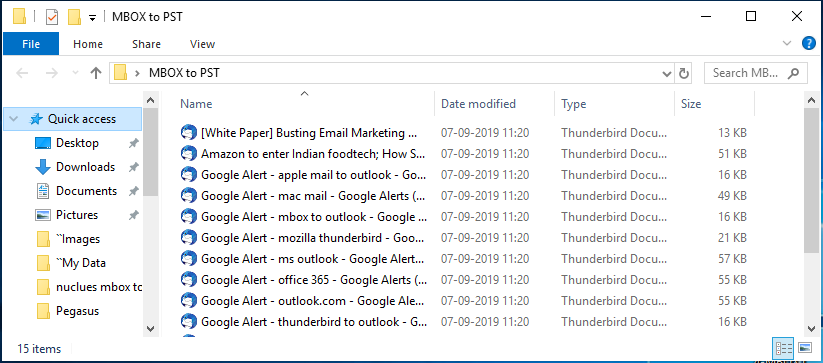Open the nuclues mbox folder
This screenshot has height=363, width=823.
pos(99,287)
